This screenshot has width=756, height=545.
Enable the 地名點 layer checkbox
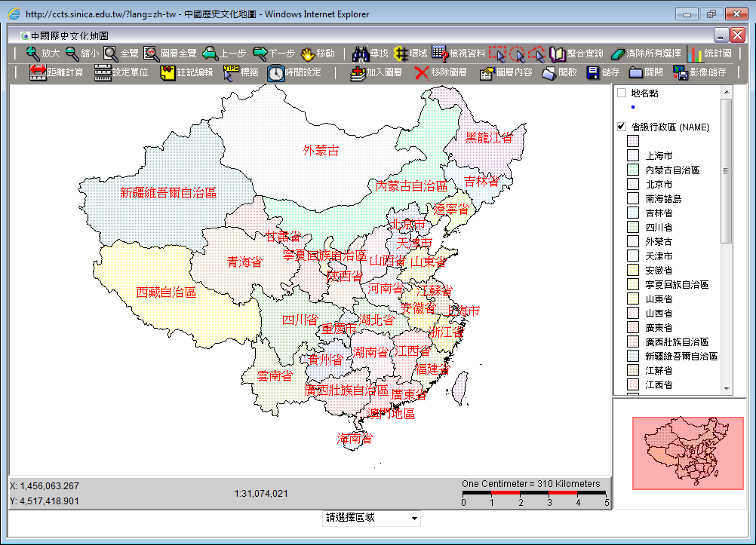click(x=622, y=93)
